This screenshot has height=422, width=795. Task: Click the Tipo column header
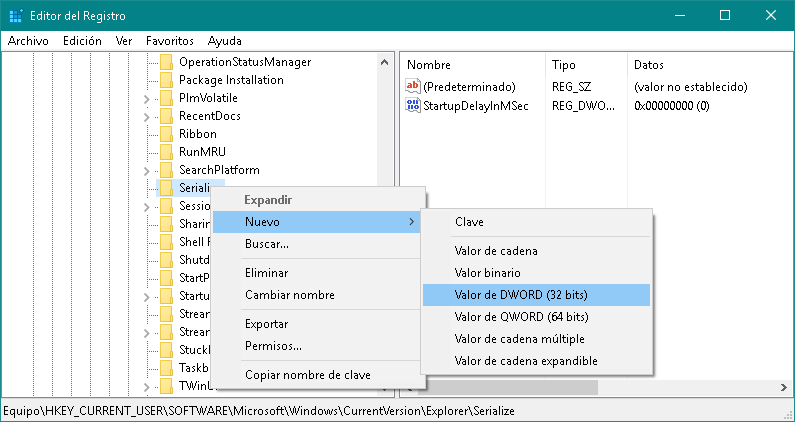[x=563, y=64]
